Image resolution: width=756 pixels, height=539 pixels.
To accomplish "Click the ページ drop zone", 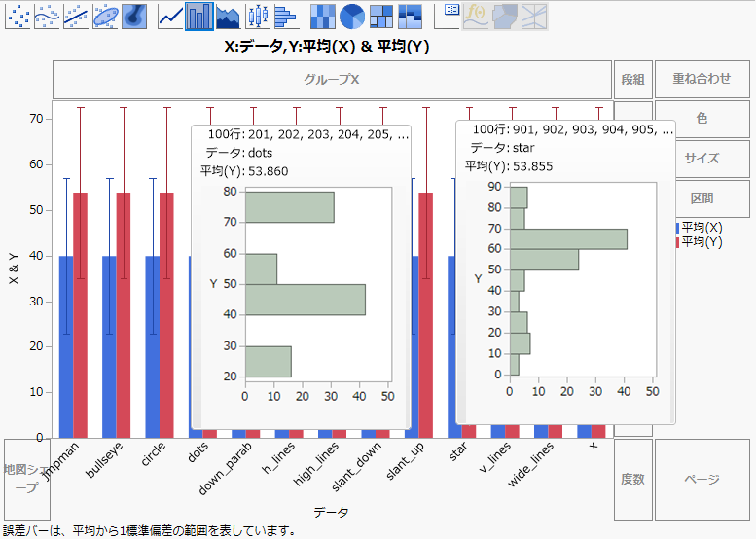I will click(702, 480).
